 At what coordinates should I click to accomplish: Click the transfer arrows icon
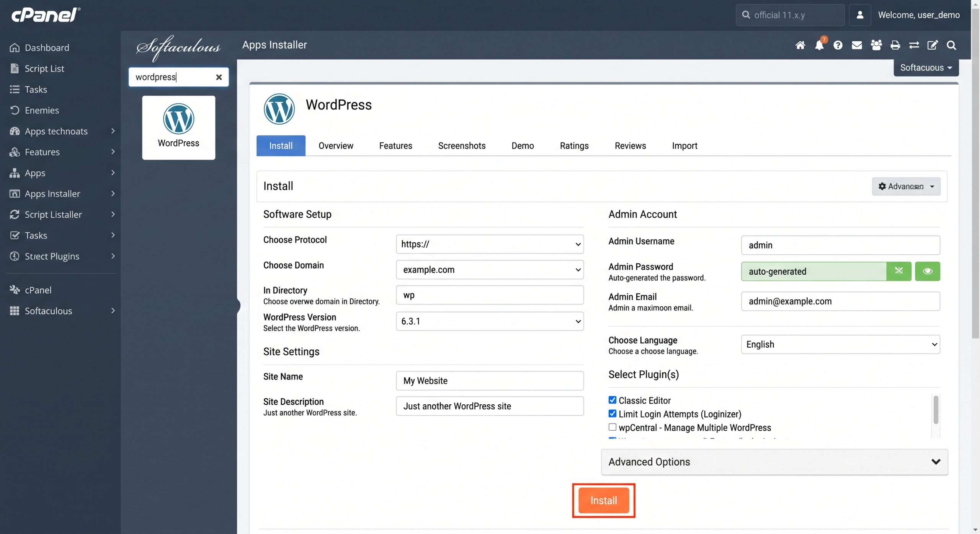pos(914,45)
